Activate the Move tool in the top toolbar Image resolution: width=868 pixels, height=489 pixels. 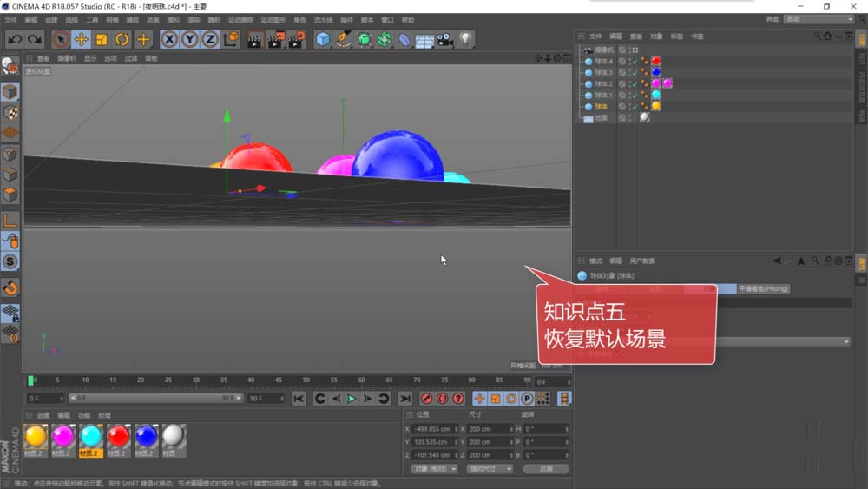[82, 39]
